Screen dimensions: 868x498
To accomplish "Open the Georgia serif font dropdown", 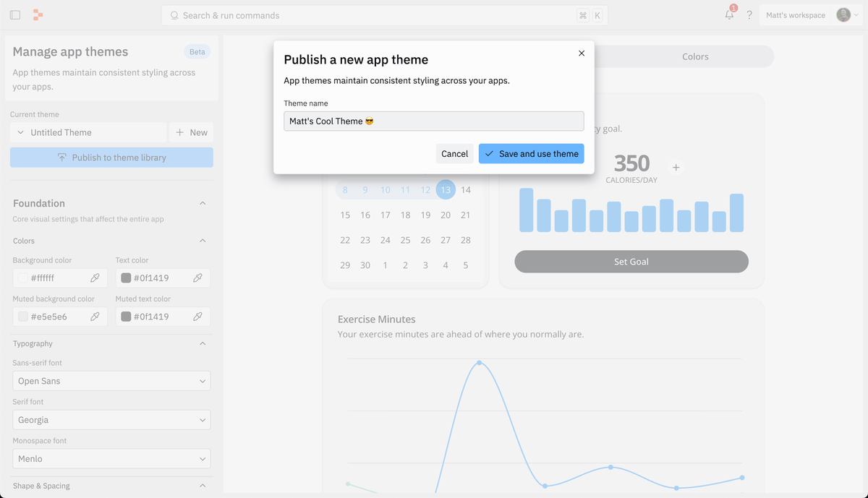I will pyautogui.click(x=111, y=420).
